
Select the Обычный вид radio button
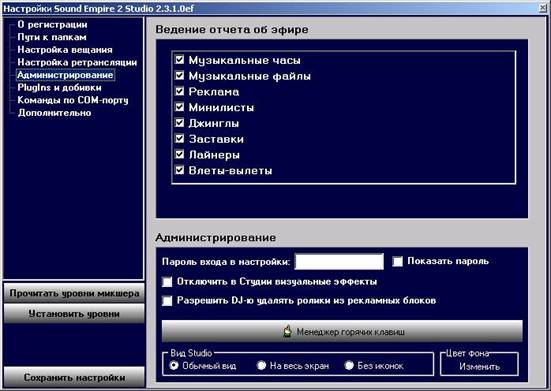(x=174, y=365)
